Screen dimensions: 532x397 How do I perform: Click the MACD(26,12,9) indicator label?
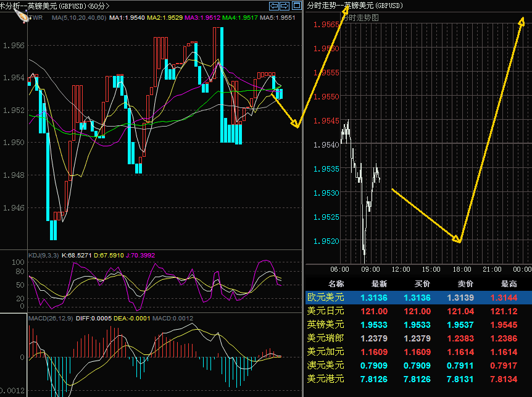(51, 319)
